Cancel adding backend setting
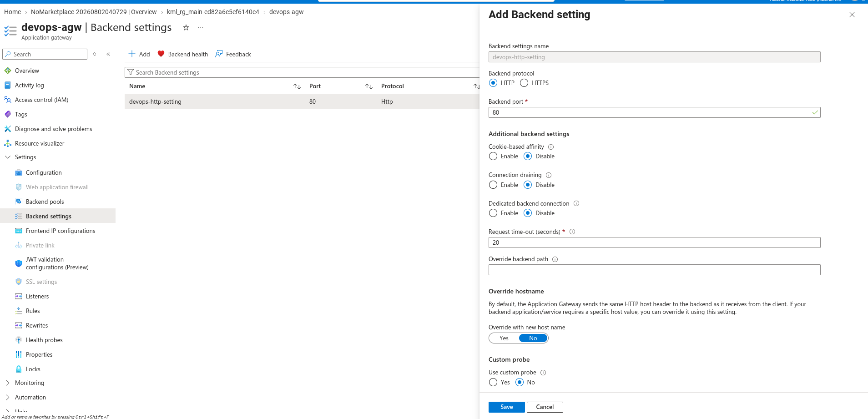The width and height of the screenshot is (868, 419). click(x=545, y=407)
